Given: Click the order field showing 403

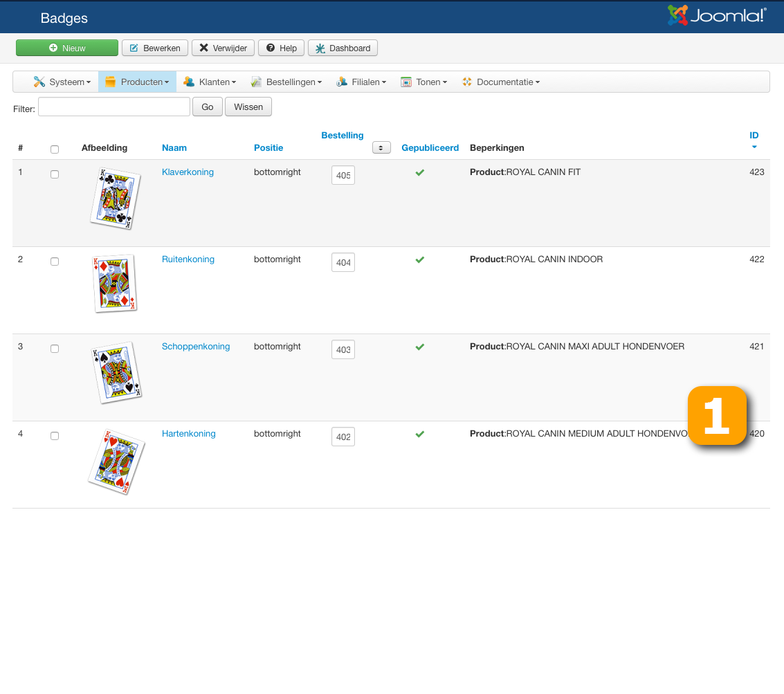Looking at the screenshot, I should (x=343, y=349).
